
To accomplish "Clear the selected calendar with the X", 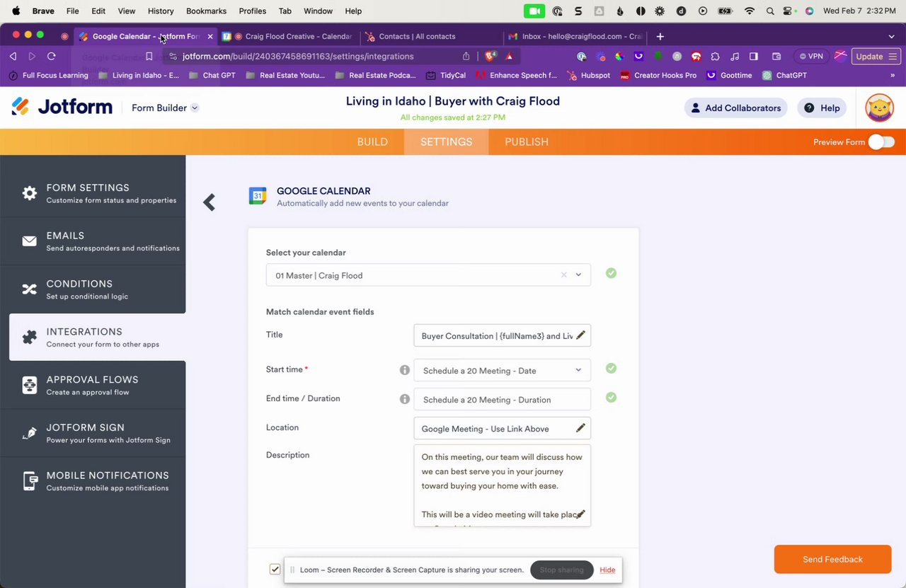I will point(564,275).
